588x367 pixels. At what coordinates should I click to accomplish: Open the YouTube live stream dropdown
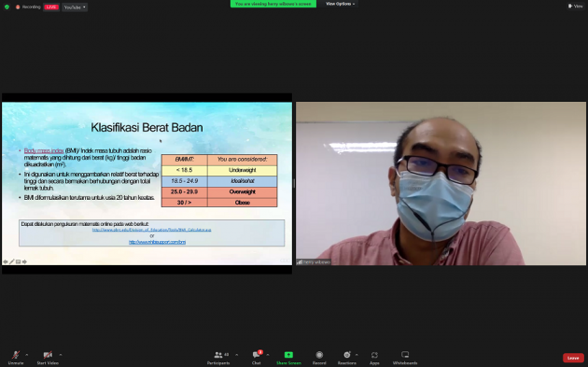pos(75,7)
